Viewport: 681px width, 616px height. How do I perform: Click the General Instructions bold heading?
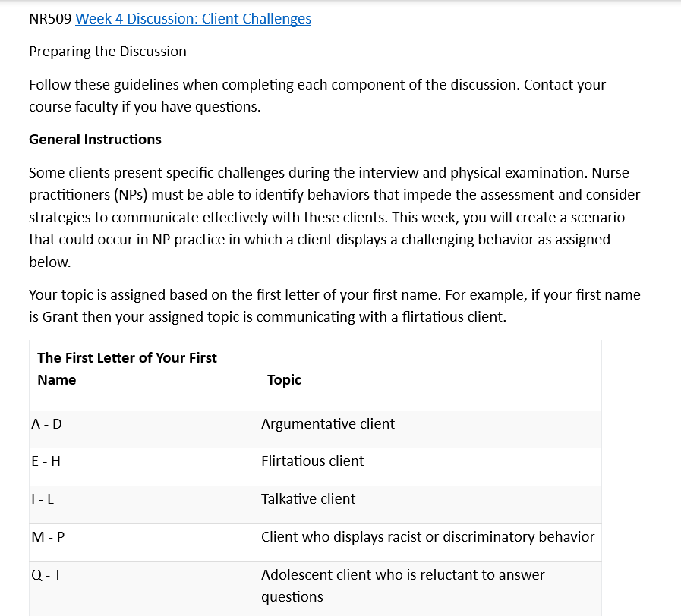[x=95, y=140]
